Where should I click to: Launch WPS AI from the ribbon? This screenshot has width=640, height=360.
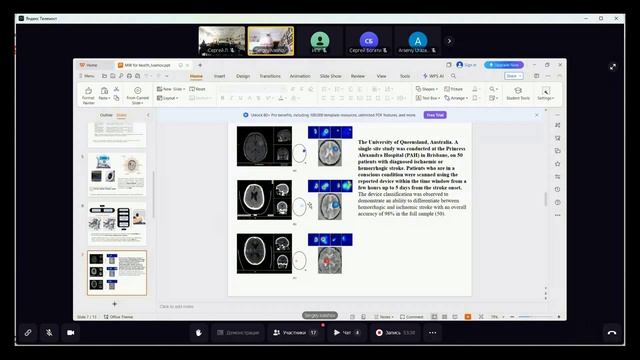click(x=433, y=76)
